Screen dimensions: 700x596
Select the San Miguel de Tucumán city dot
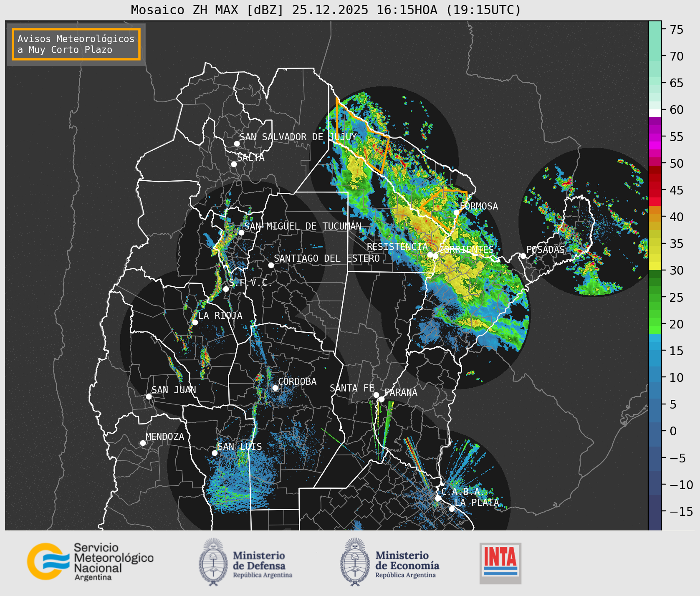coord(241,232)
